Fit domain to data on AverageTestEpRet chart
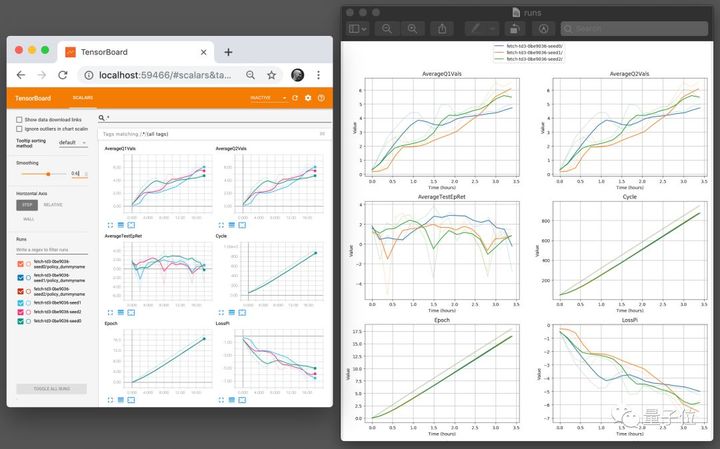The width and height of the screenshot is (720, 449). click(131, 313)
